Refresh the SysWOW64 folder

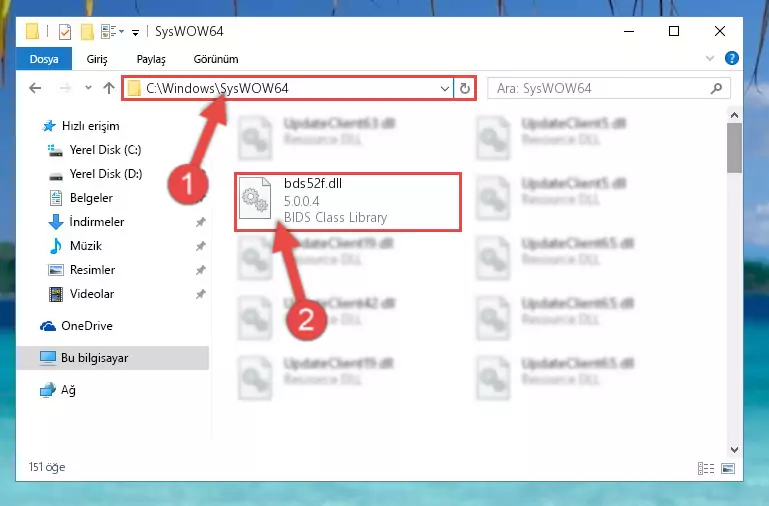[464, 89]
